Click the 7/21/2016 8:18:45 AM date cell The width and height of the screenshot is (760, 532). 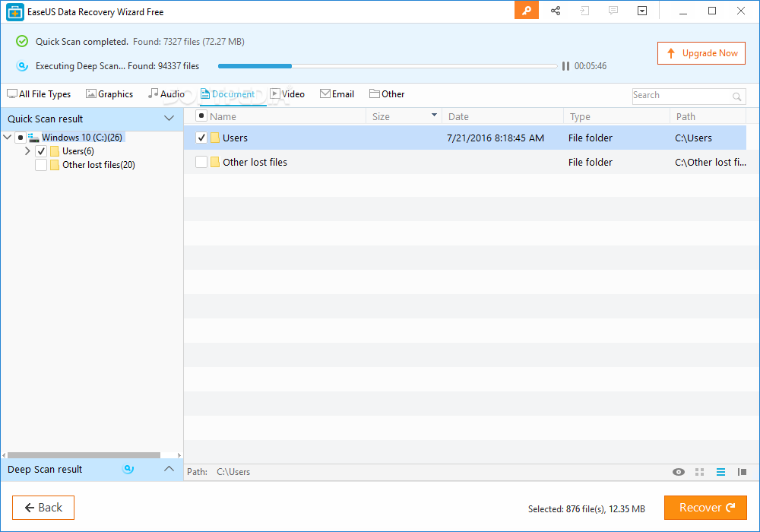496,138
